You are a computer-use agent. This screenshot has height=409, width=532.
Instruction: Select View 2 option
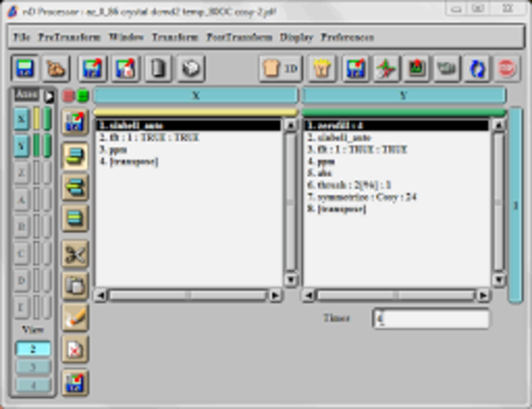(33, 349)
